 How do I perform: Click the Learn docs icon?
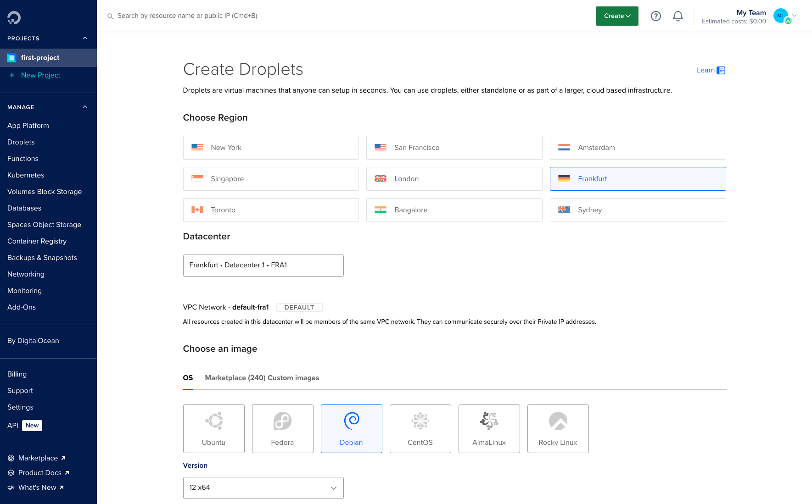[x=721, y=70]
